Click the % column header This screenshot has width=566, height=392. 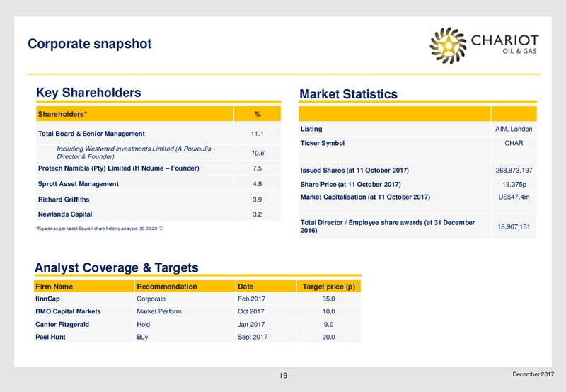pos(258,114)
